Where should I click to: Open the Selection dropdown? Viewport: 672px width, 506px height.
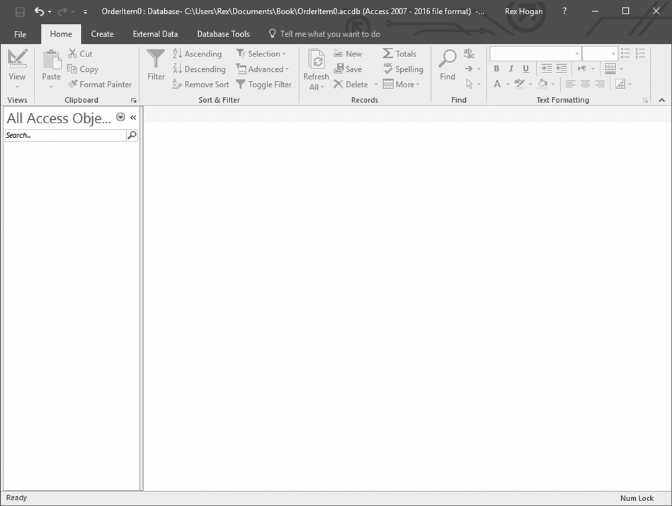coord(261,54)
